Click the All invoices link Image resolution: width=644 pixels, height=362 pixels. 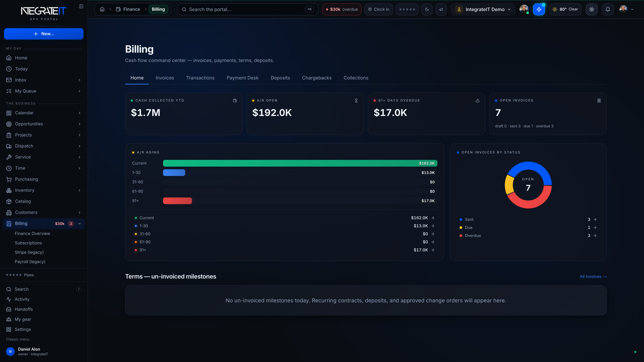pyautogui.click(x=593, y=277)
